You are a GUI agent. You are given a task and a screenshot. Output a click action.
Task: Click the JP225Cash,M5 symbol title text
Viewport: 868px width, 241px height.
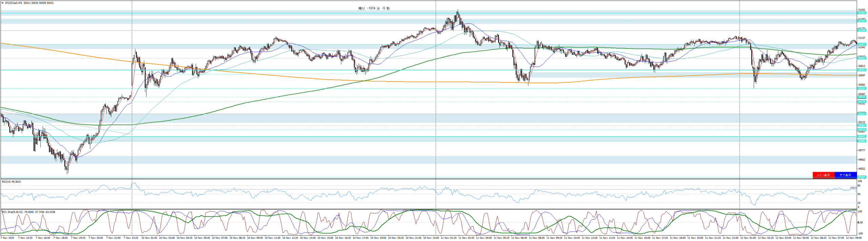[x=14, y=3]
